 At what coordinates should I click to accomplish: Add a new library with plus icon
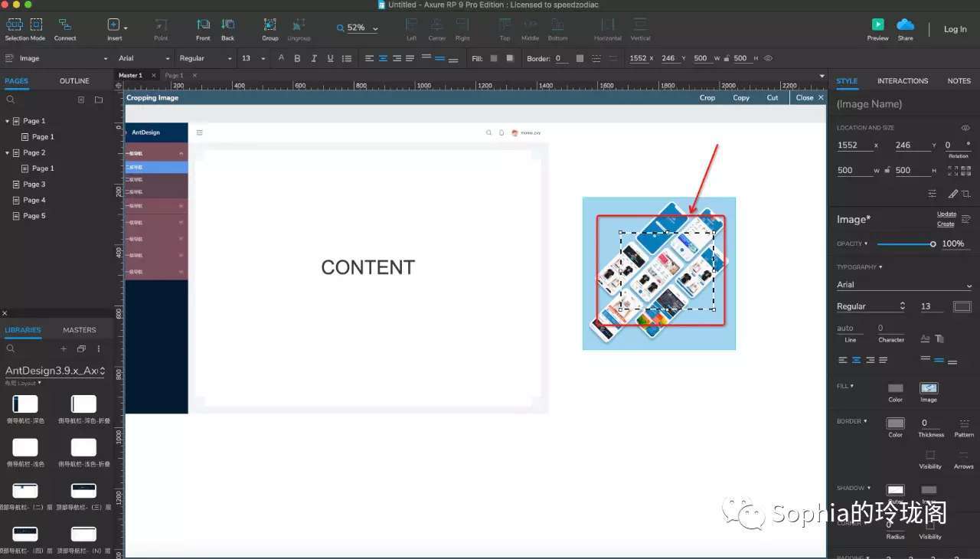[x=64, y=348]
